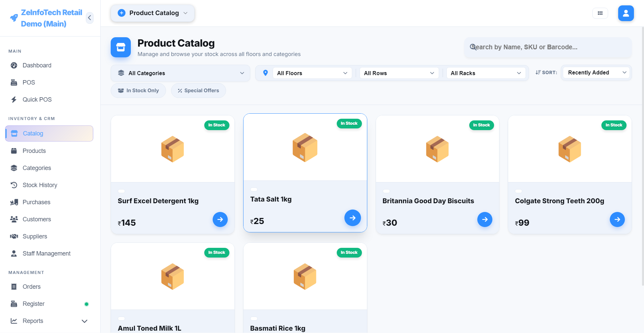The width and height of the screenshot is (644, 333).
Task: Click the Purchases dolly icon
Action: click(14, 202)
